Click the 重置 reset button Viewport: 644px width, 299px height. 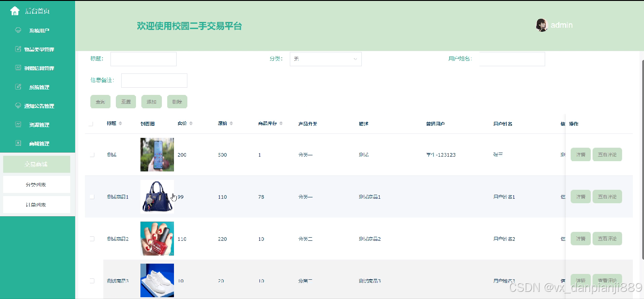(126, 102)
